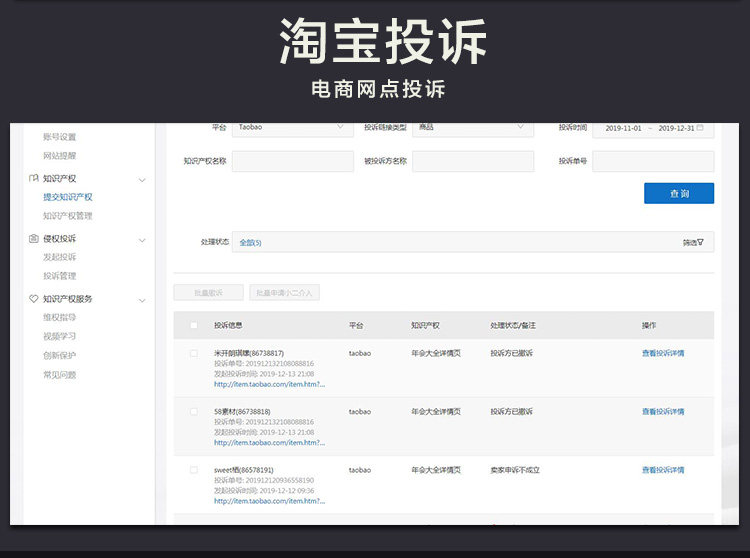The height and width of the screenshot is (558, 750).
Task: Click the 侵权投诉 camera icon
Action: click(33, 239)
